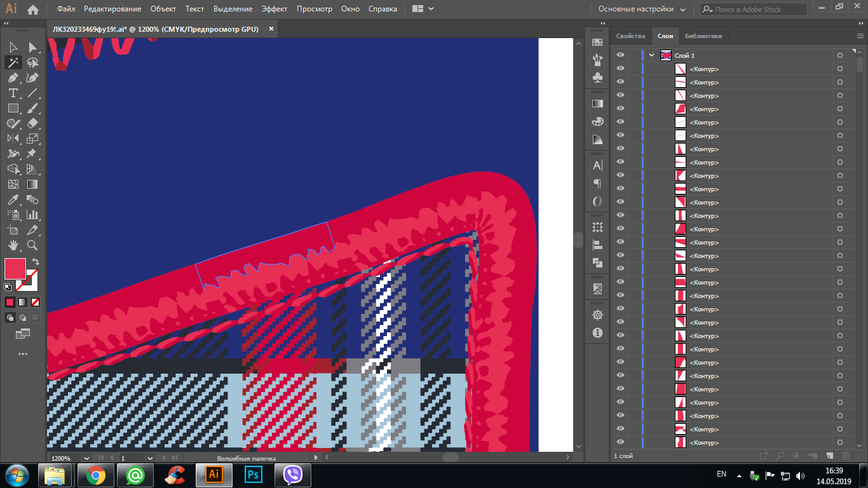The width and height of the screenshot is (868, 488).
Task: Click the red fill color swatch
Action: pos(15,269)
